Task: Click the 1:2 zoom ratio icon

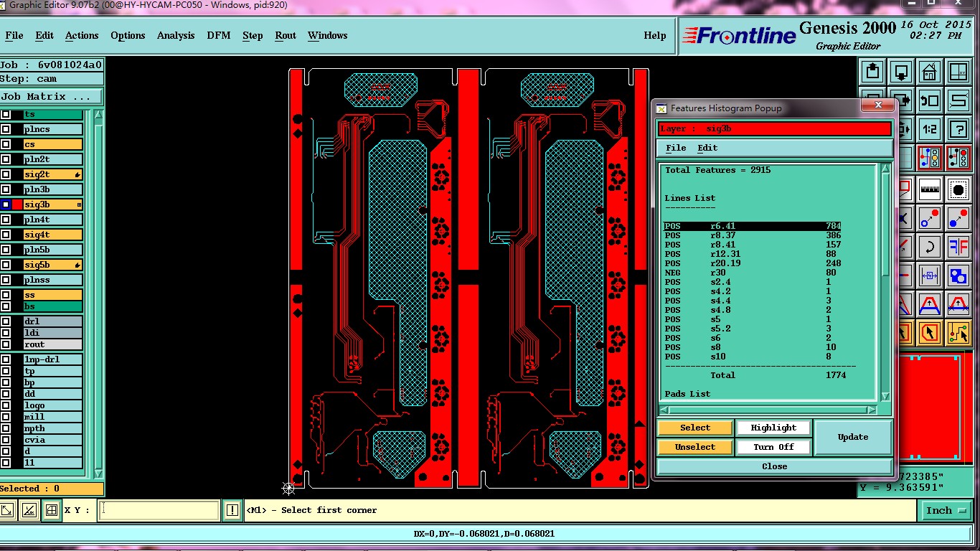Action: point(930,129)
